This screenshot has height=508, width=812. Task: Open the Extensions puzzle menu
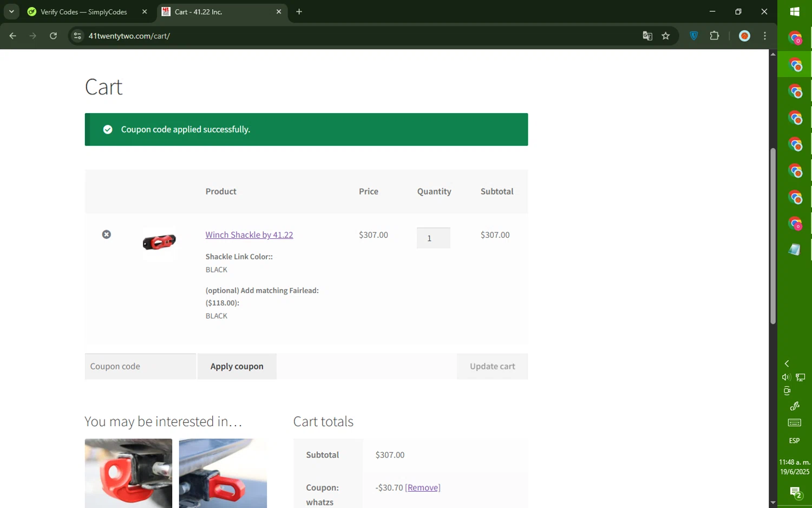715,36
